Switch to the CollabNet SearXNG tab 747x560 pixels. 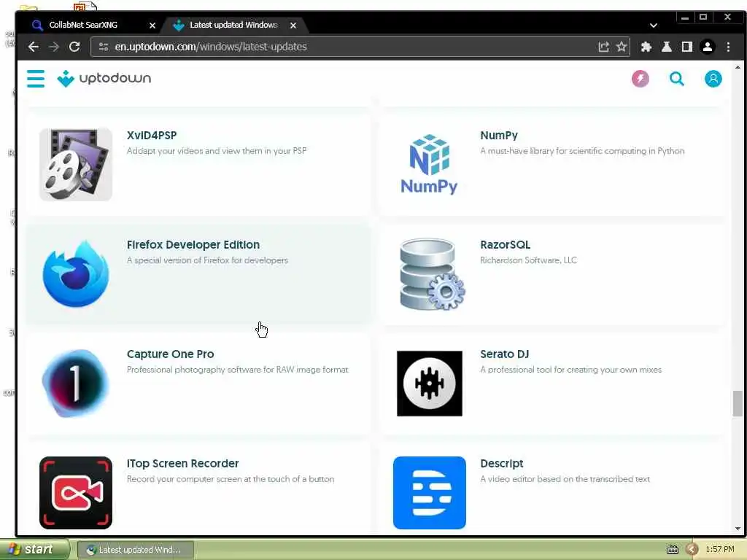point(91,25)
